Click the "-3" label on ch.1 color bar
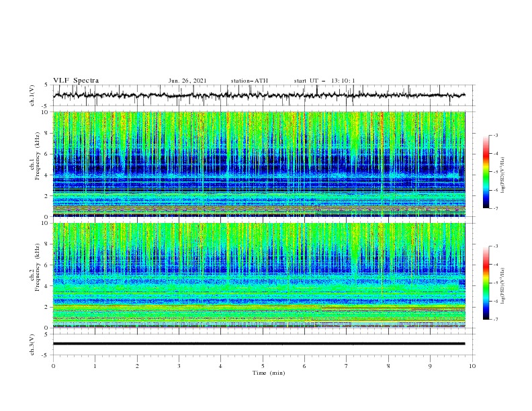 495,135
